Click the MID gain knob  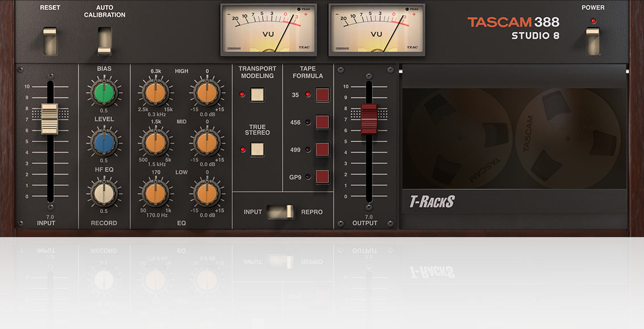point(207,143)
